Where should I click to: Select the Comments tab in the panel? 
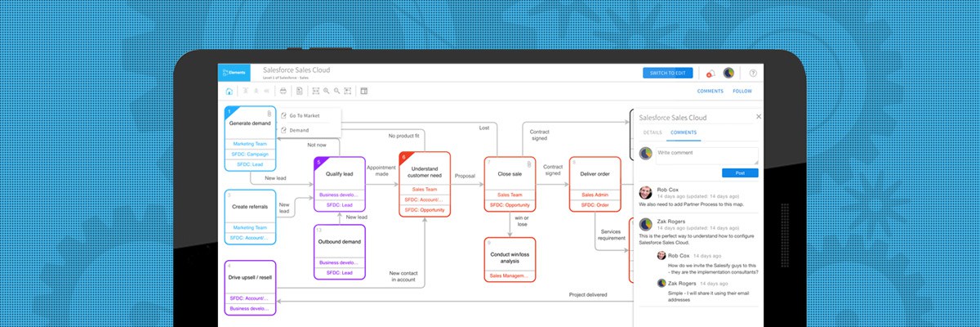683,132
